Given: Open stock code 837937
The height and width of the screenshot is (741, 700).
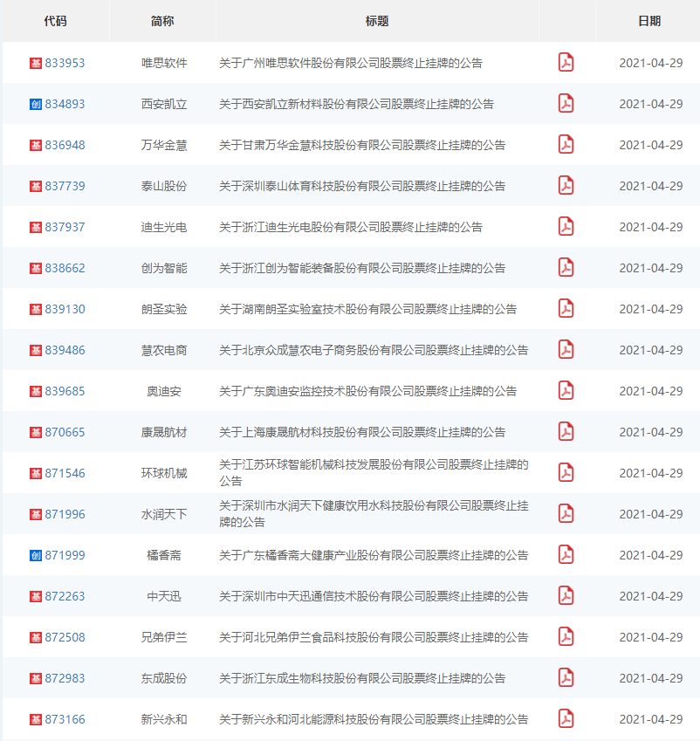Looking at the screenshot, I should 65,227.
